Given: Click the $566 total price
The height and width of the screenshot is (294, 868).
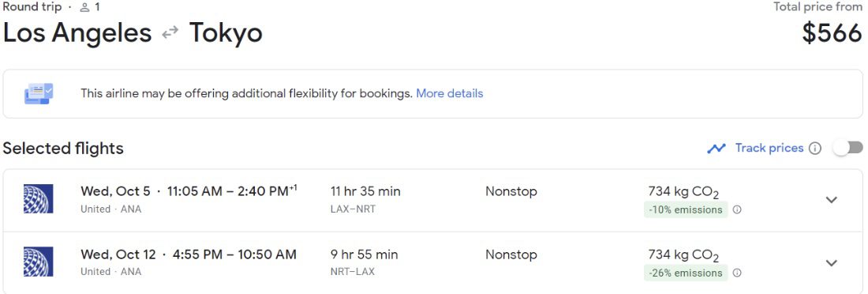Looking at the screenshot, I should tap(832, 33).
